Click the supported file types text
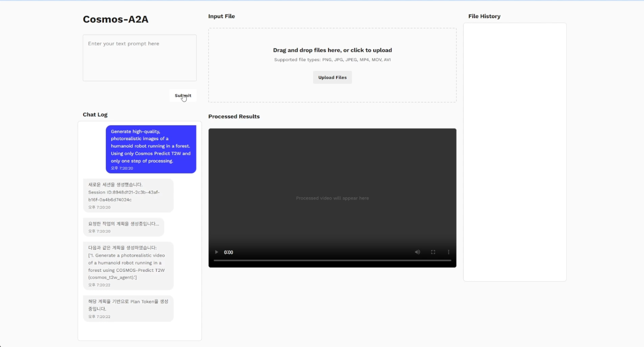 tap(332, 60)
